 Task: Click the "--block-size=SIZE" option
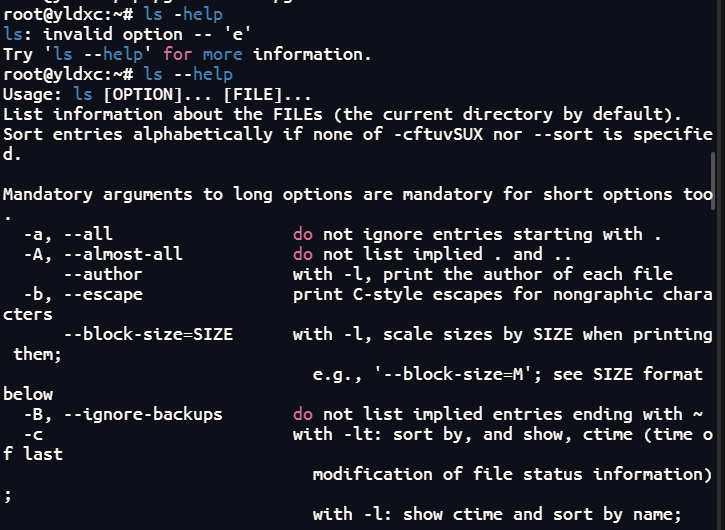(x=147, y=334)
